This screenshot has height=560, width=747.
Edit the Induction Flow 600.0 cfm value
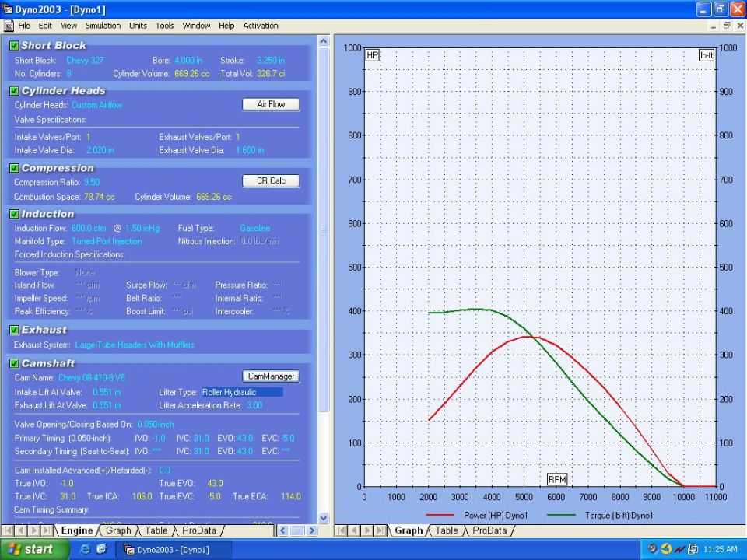89,228
